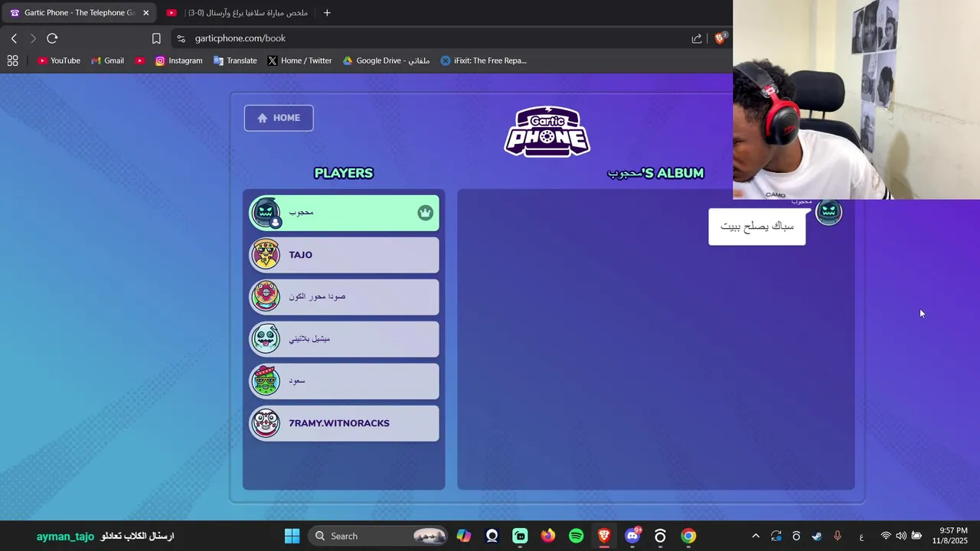Open Copilot from the taskbar
This screenshot has width=980, height=551.
click(x=464, y=536)
